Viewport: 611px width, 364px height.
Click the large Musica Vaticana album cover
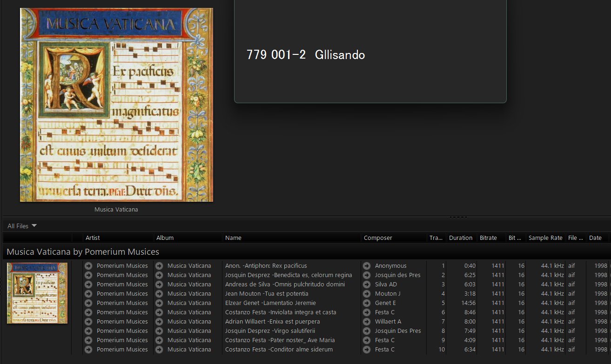pyautogui.click(x=116, y=105)
